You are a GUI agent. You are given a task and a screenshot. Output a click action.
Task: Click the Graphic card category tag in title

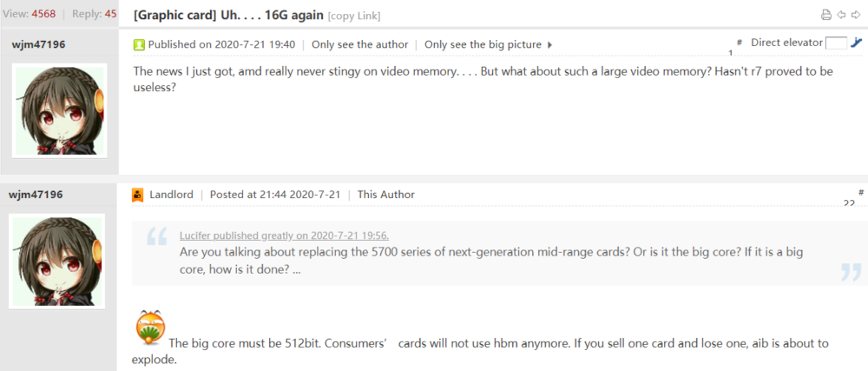[x=175, y=15]
